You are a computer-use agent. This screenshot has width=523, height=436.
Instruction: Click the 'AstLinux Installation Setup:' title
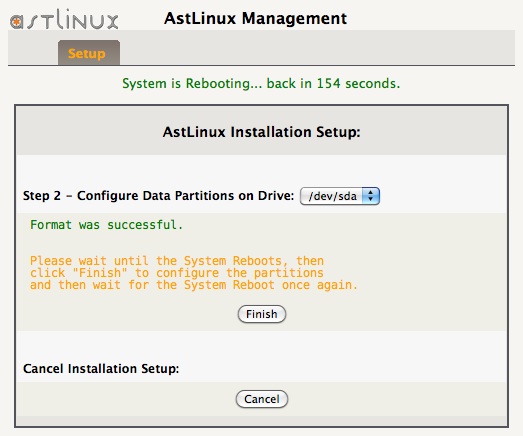pyautogui.click(x=262, y=132)
